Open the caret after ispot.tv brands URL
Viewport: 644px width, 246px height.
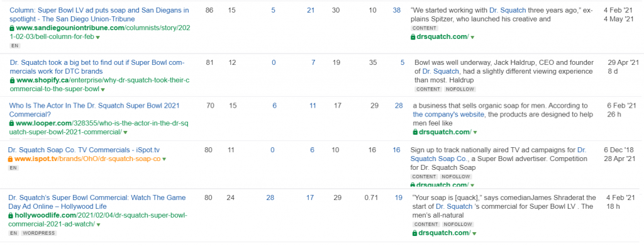click(164, 159)
